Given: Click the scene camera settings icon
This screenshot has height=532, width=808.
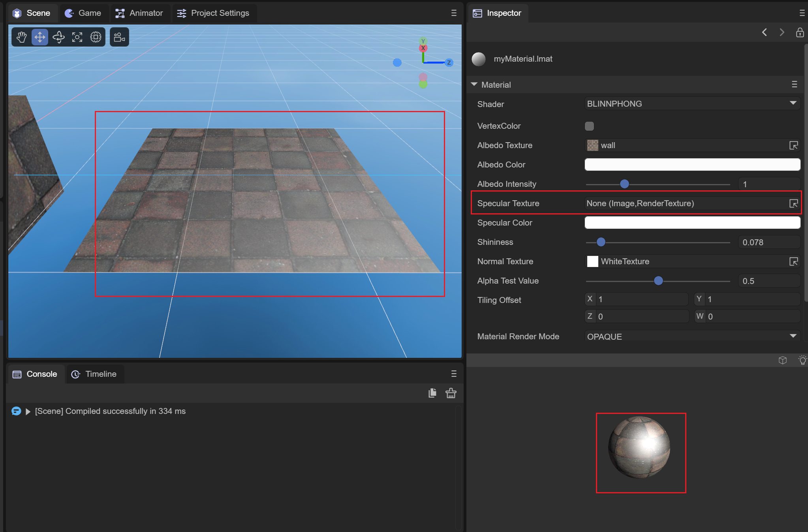Looking at the screenshot, I should point(119,37).
